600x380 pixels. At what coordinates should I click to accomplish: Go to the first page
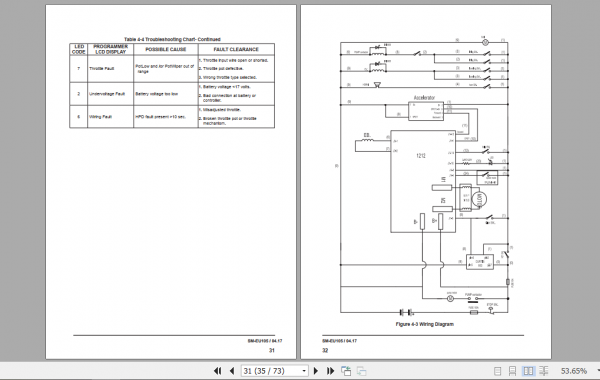[217, 371]
